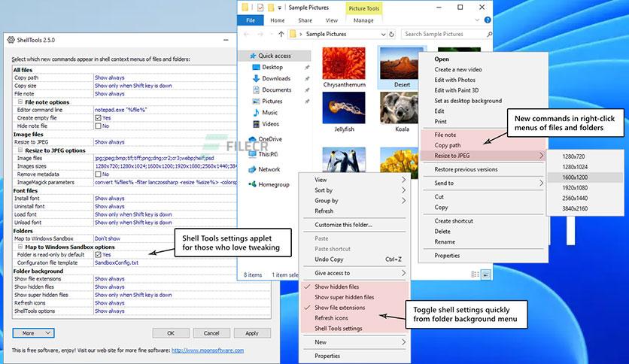Click the refresh icon beside address bar

392,34
